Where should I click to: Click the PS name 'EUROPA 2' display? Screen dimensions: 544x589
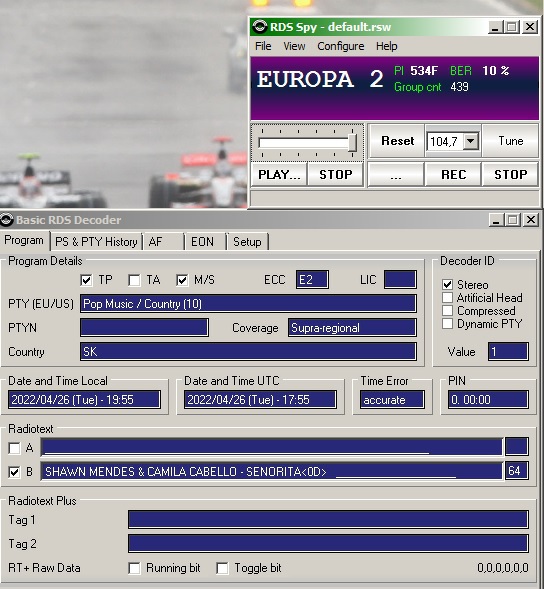[x=320, y=79]
